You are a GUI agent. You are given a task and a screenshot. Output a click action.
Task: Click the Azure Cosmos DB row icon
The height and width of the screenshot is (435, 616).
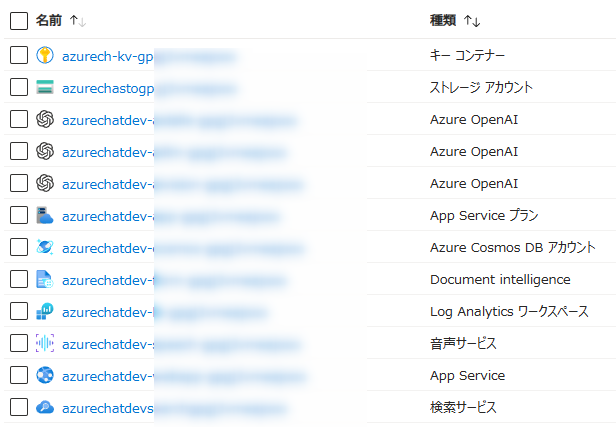point(45,247)
